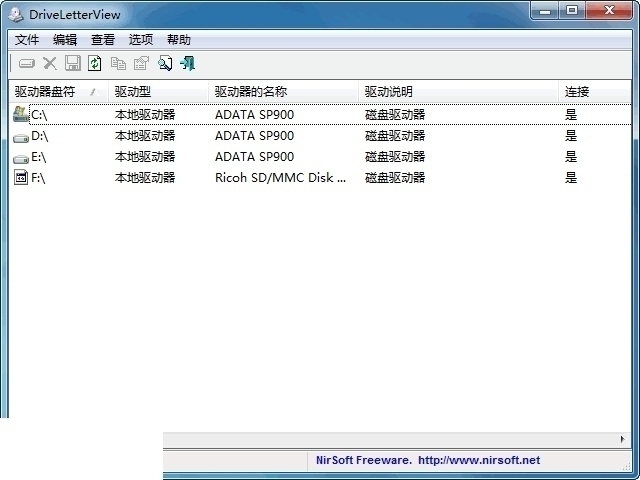Select the C:\ drive letter text
The width and height of the screenshot is (640, 480).
click(39, 115)
